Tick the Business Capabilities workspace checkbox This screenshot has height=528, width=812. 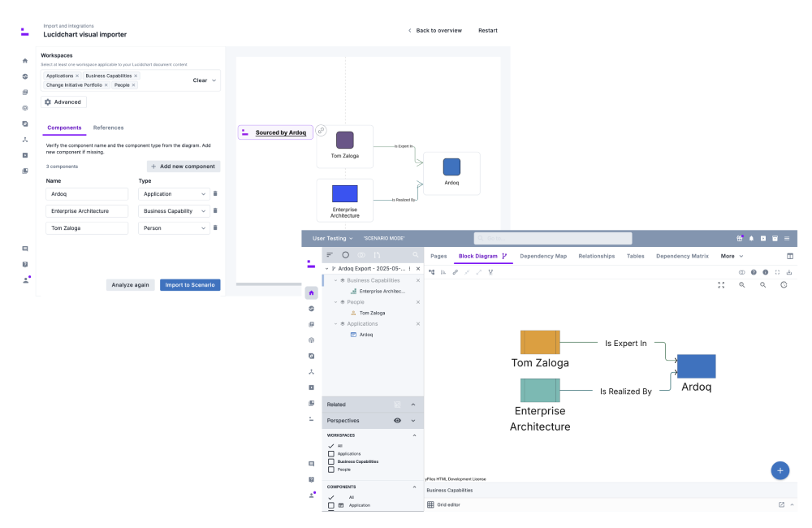(x=331, y=461)
